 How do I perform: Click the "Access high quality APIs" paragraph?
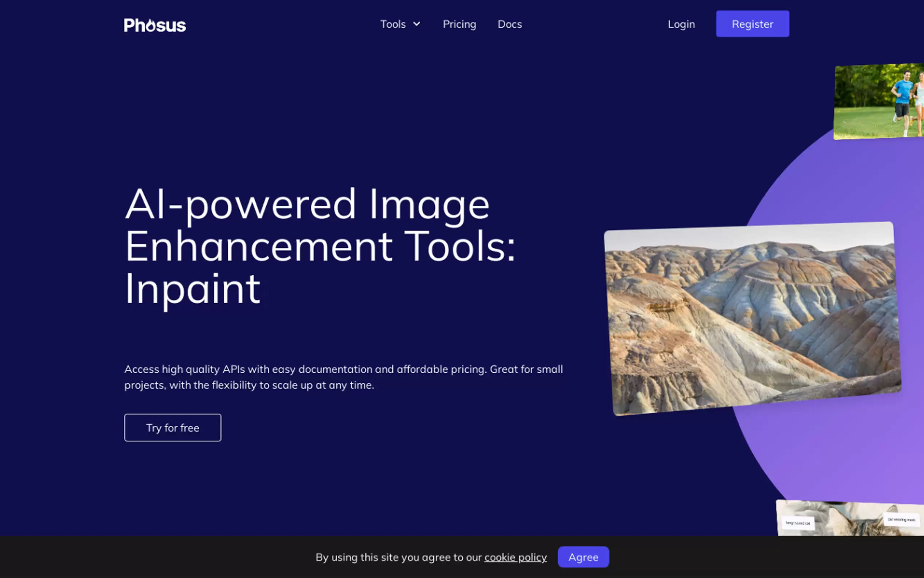[343, 377]
